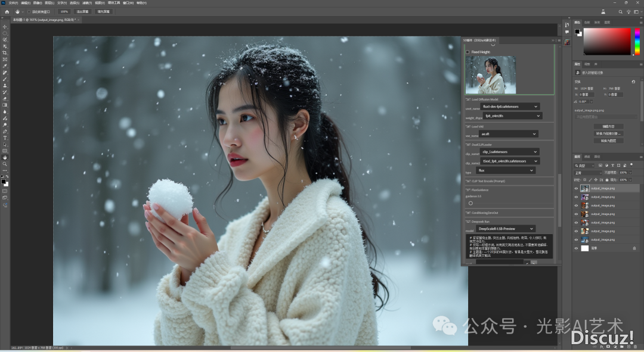
Task: Select the Horizontal Type tool
Action: point(5,138)
